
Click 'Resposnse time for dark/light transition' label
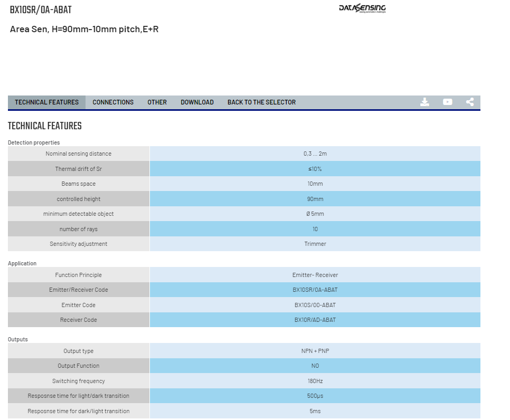tap(78, 412)
